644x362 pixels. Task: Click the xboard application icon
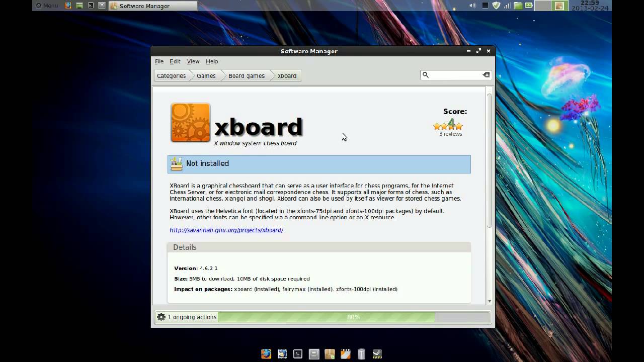(x=190, y=123)
